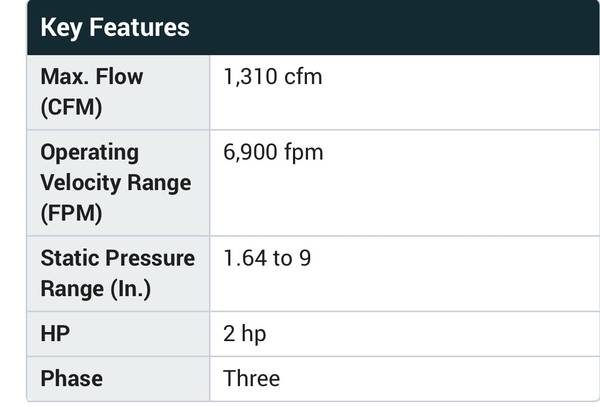Click the 2 hp value
The height and width of the screenshot is (407, 600).
(244, 334)
